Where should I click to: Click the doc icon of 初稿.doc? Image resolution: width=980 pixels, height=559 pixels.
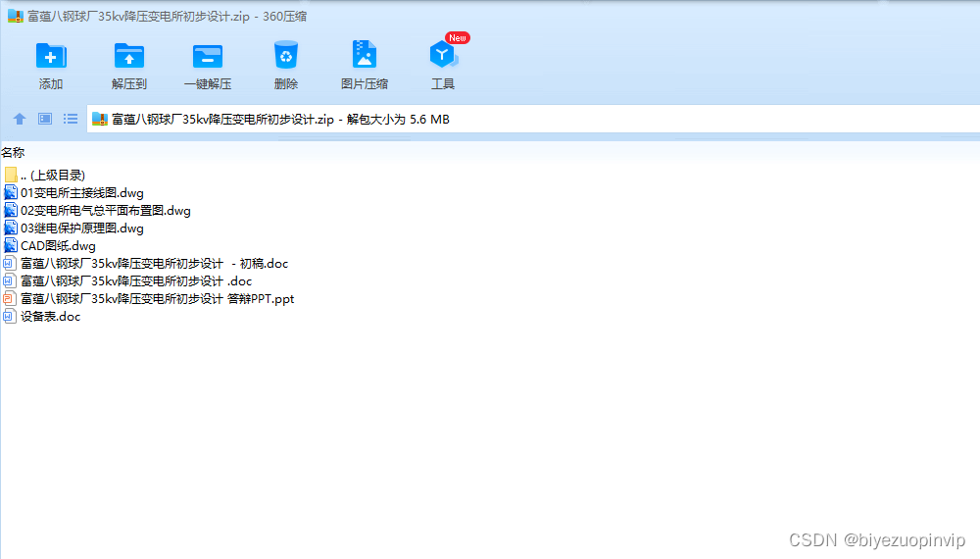[x=9, y=263]
